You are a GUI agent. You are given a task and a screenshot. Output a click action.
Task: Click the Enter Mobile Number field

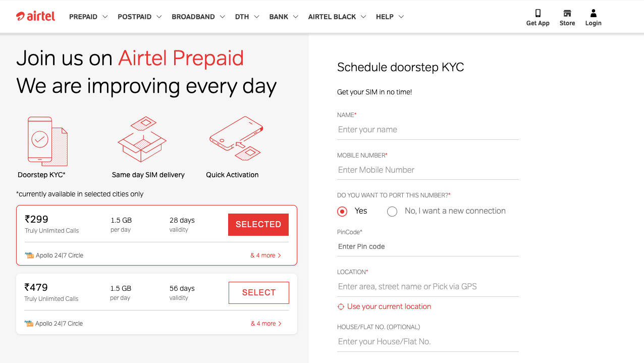pos(427,170)
